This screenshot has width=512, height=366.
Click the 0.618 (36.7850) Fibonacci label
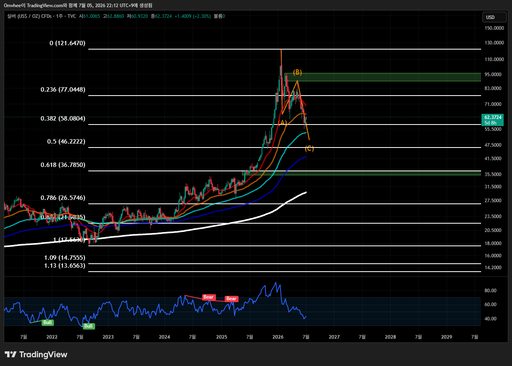(63, 165)
